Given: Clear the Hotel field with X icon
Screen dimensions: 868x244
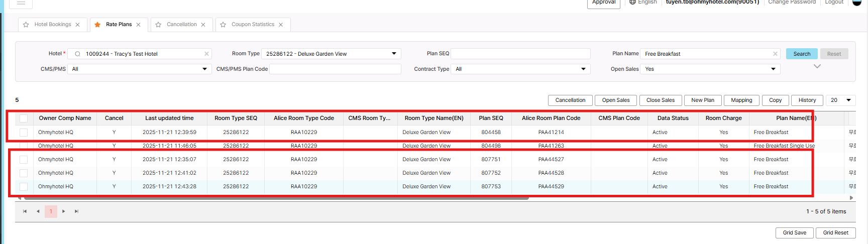Looking at the screenshot, I should pos(206,54).
